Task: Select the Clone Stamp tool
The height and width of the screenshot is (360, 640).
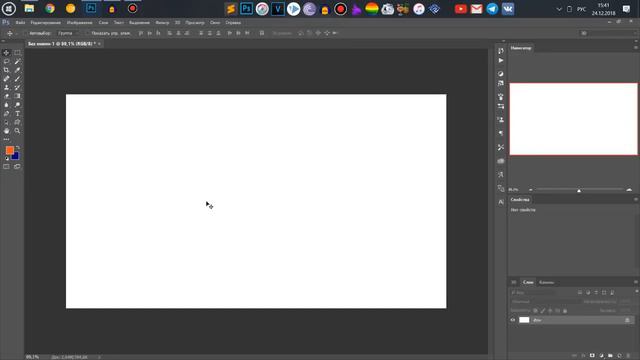Action: 6,87
